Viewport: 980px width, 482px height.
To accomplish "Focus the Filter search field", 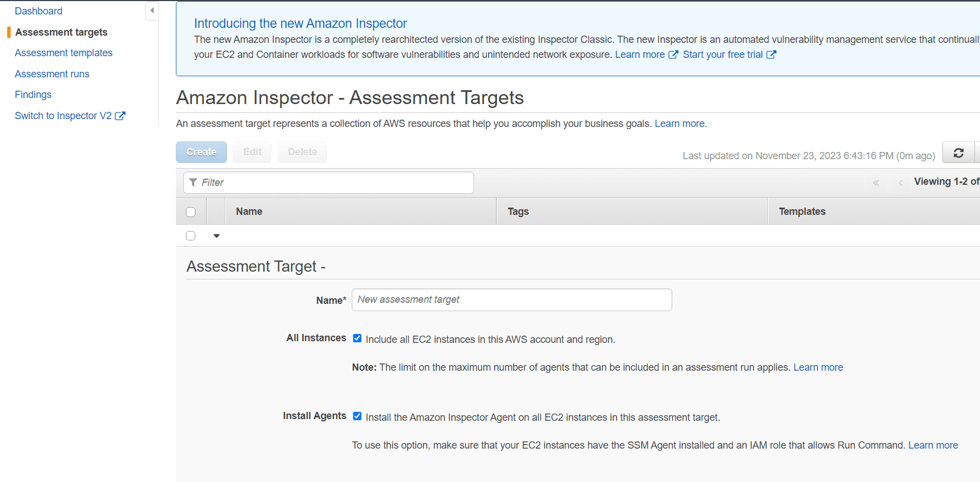I will (x=328, y=183).
